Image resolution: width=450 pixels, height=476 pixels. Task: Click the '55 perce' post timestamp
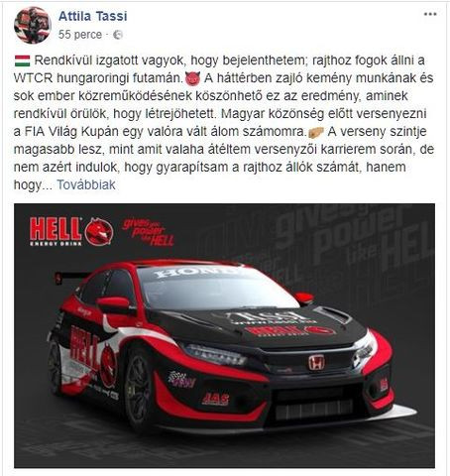coord(80,35)
